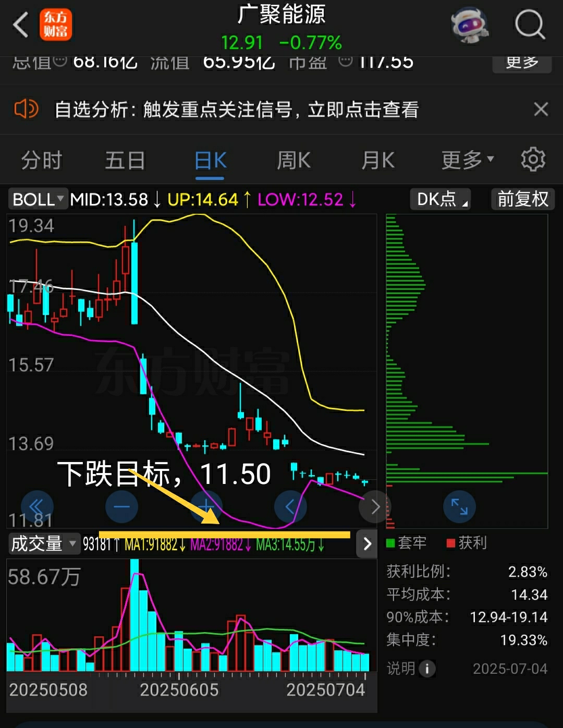
Task: Tap the price 12.91 in header
Action: tap(242, 43)
